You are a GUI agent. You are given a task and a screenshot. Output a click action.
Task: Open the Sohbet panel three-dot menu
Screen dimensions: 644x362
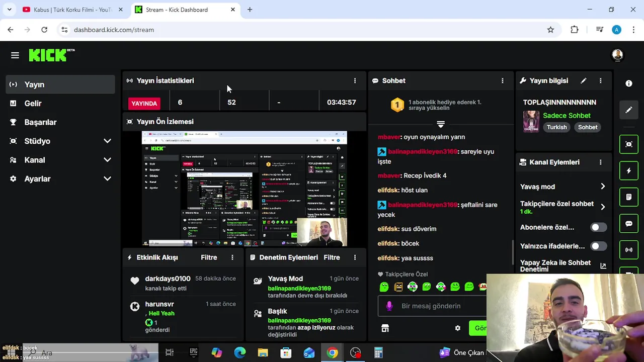coord(502,80)
